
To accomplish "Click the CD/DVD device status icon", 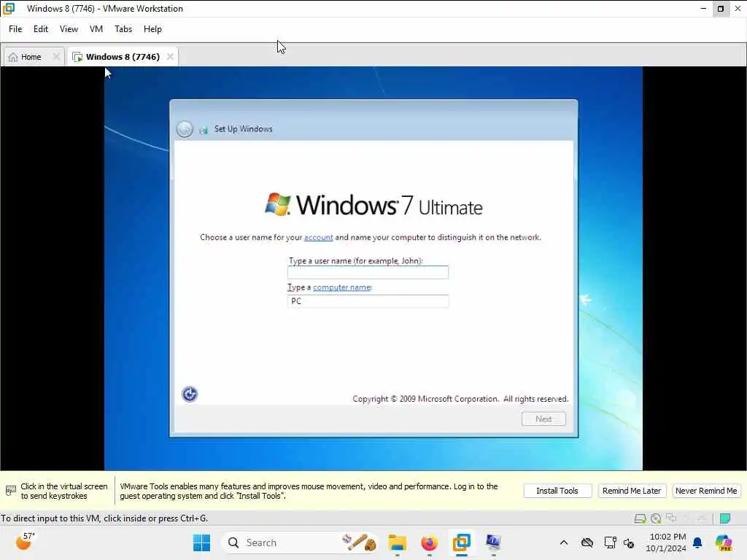I will click(x=656, y=518).
